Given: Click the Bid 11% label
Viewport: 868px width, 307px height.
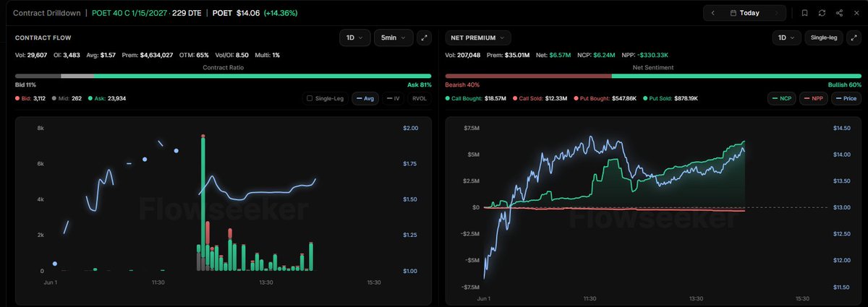Looking at the screenshot, I should pos(25,85).
